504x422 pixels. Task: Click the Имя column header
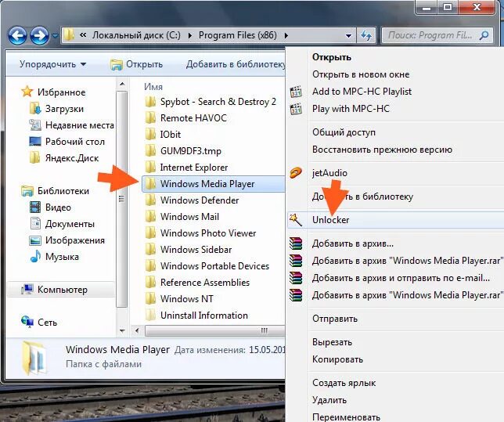(153, 87)
